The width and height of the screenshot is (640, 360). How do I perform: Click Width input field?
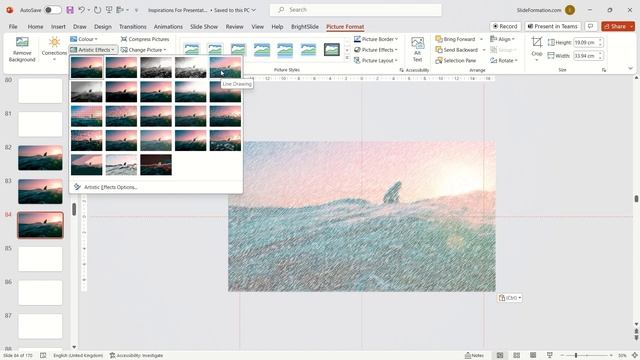[x=586, y=56]
